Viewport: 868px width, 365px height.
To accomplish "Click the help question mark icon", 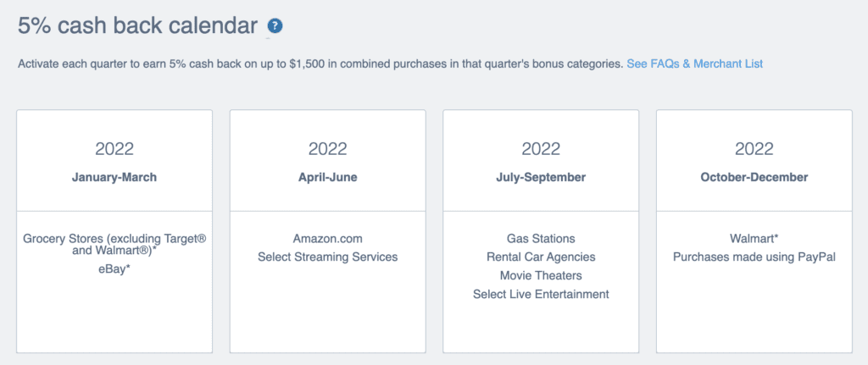I will (x=275, y=26).
